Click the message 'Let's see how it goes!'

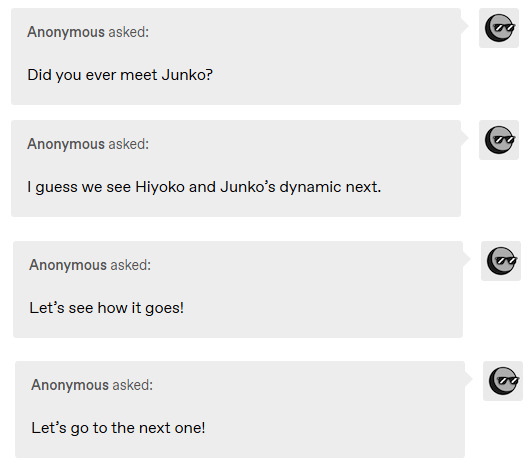(x=107, y=308)
